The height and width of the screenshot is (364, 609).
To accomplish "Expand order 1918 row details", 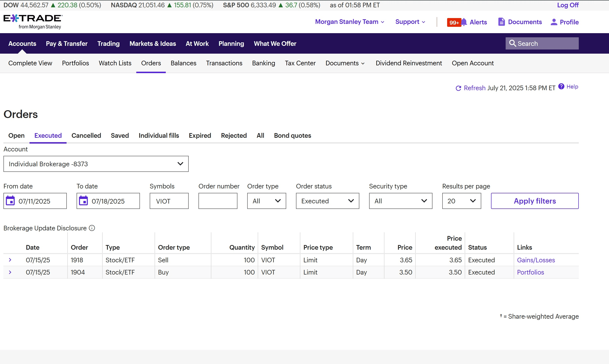I will coord(10,260).
